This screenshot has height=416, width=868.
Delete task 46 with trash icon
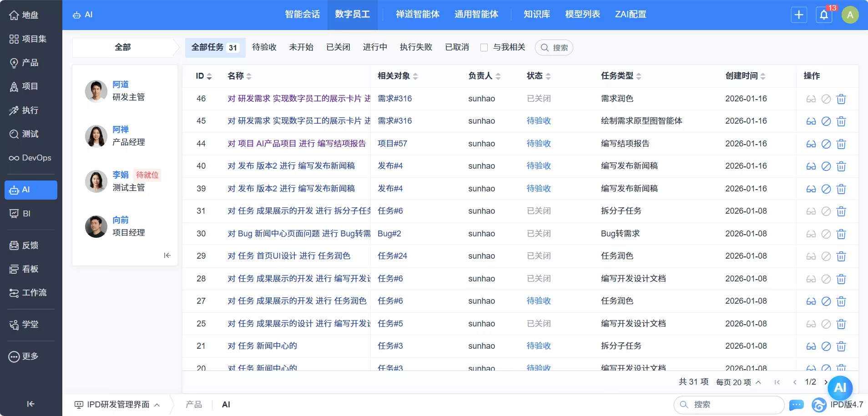pyautogui.click(x=841, y=99)
